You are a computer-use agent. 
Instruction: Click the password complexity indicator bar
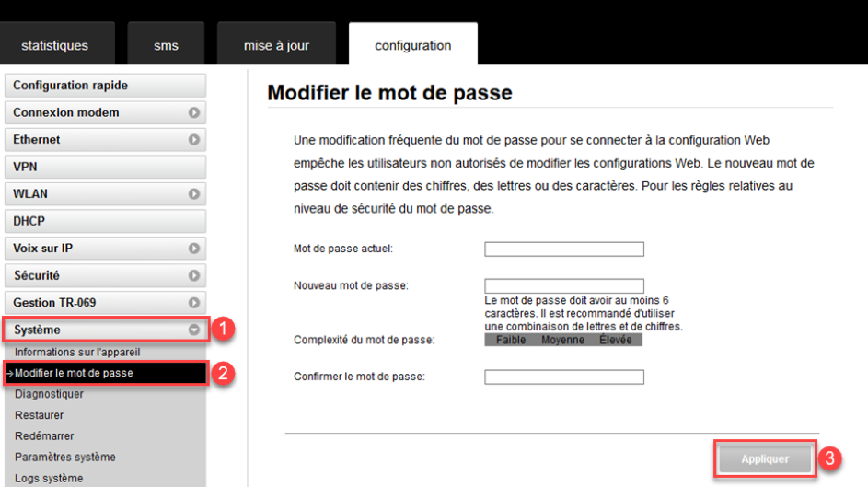pos(563,340)
